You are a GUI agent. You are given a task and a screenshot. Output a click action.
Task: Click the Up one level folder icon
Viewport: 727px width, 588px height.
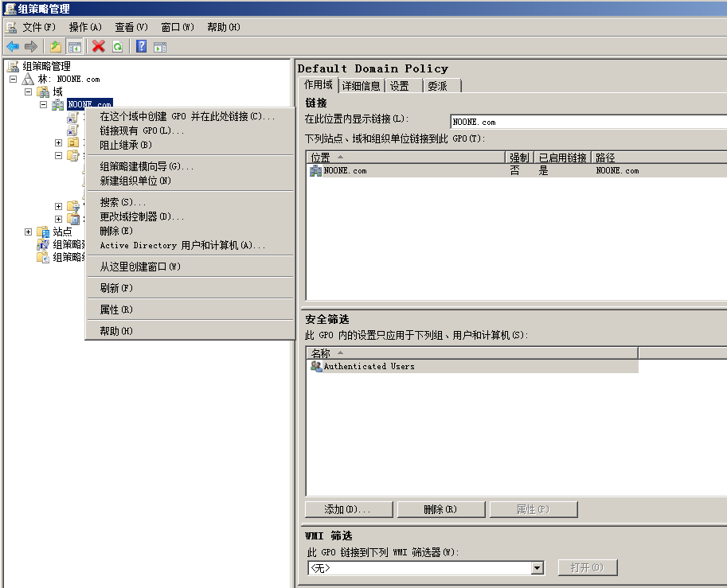tap(56, 46)
